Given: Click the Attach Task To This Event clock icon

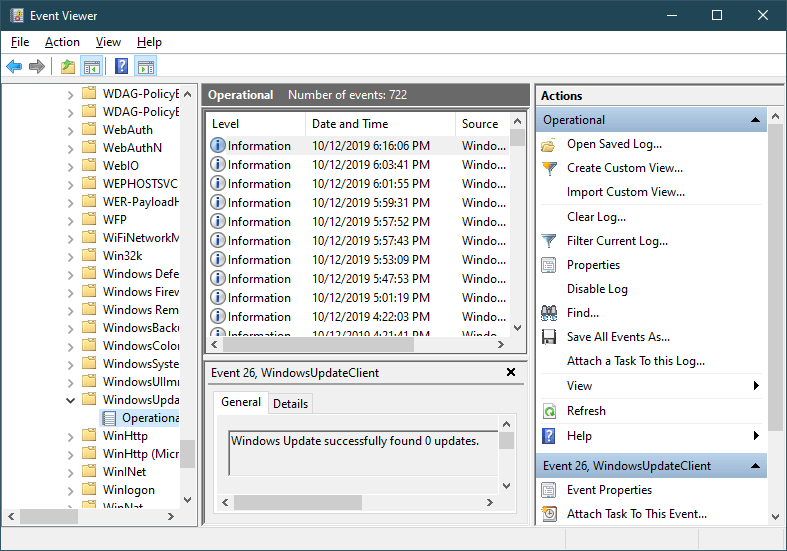Looking at the screenshot, I should click(549, 514).
